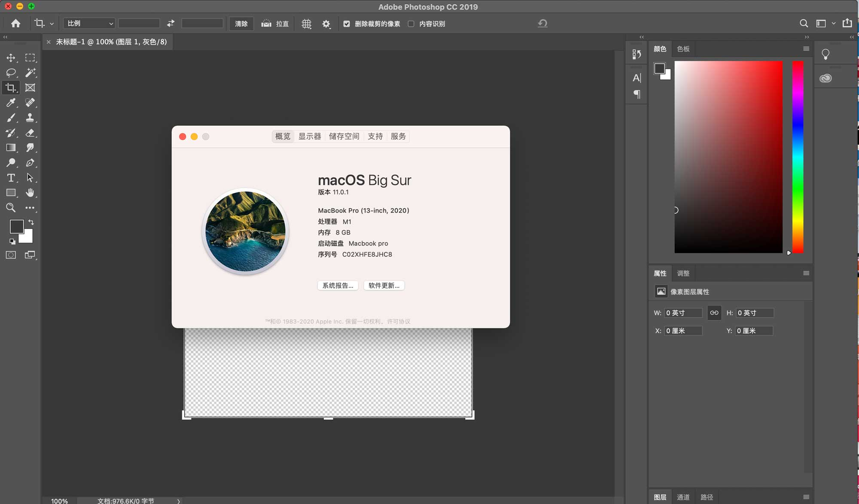Expand workspace switcher dropdown arrow
Screen dimensions: 859x504
[833, 24]
